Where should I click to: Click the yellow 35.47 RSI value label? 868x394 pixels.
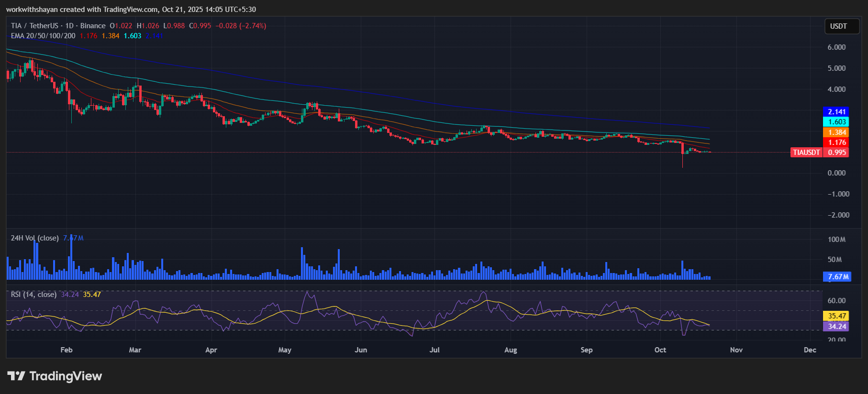tap(837, 316)
